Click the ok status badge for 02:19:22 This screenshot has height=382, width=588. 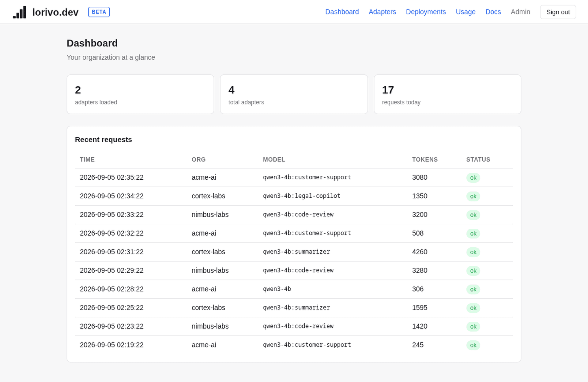473,345
